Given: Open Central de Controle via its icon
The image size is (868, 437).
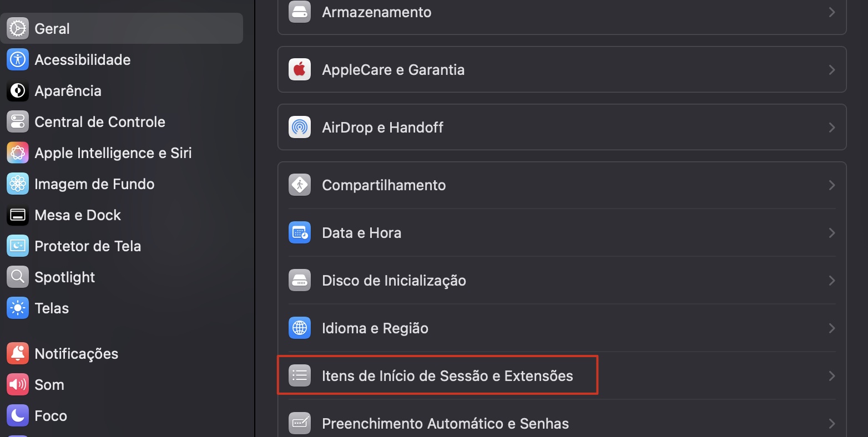Looking at the screenshot, I should click(17, 121).
